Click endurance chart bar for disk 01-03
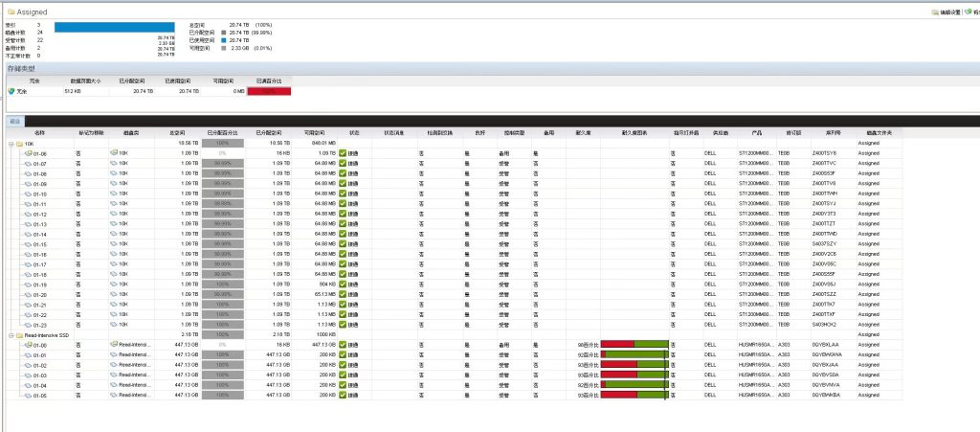Viewport: 980px width, 432px height. point(634,375)
